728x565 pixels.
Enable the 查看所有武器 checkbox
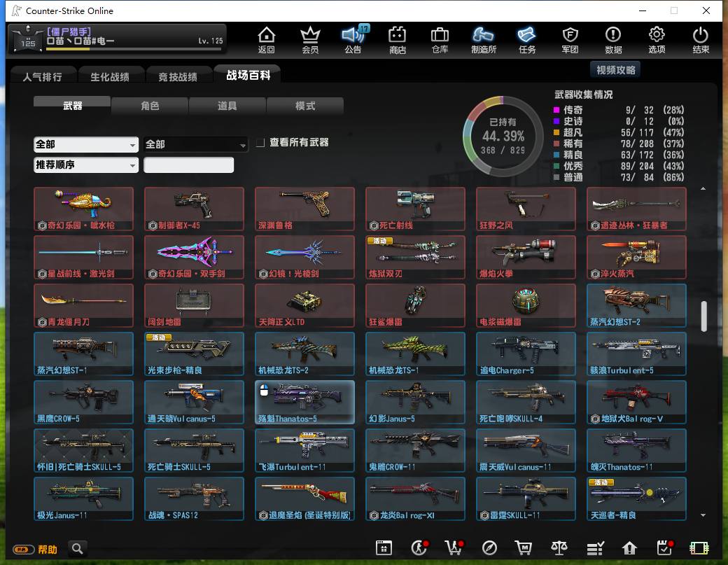pyautogui.click(x=261, y=143)
